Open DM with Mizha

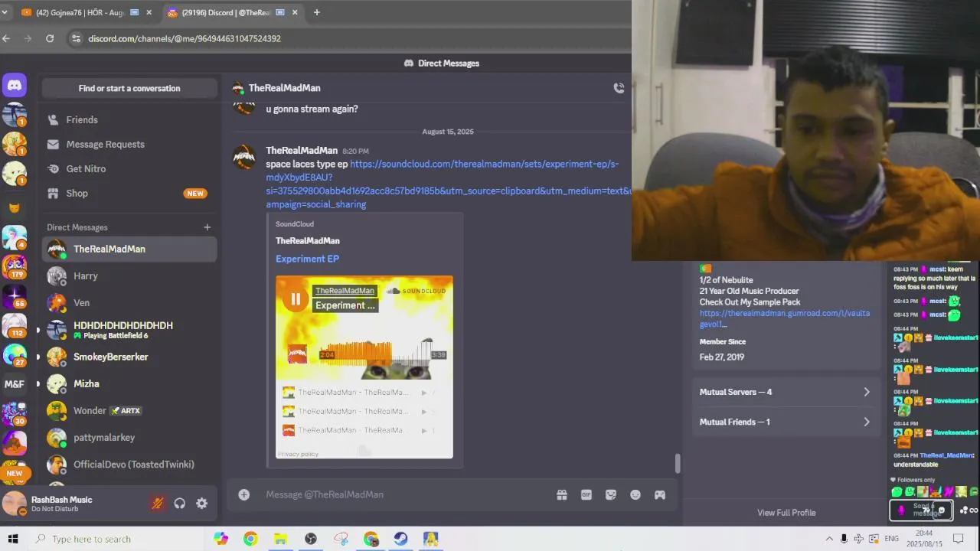[x=129, y=383]
